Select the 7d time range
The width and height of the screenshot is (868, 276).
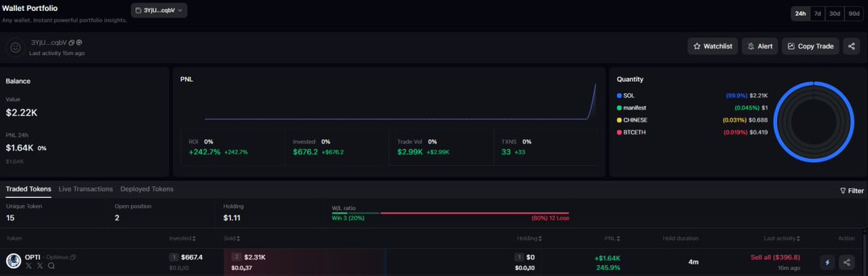817,14
